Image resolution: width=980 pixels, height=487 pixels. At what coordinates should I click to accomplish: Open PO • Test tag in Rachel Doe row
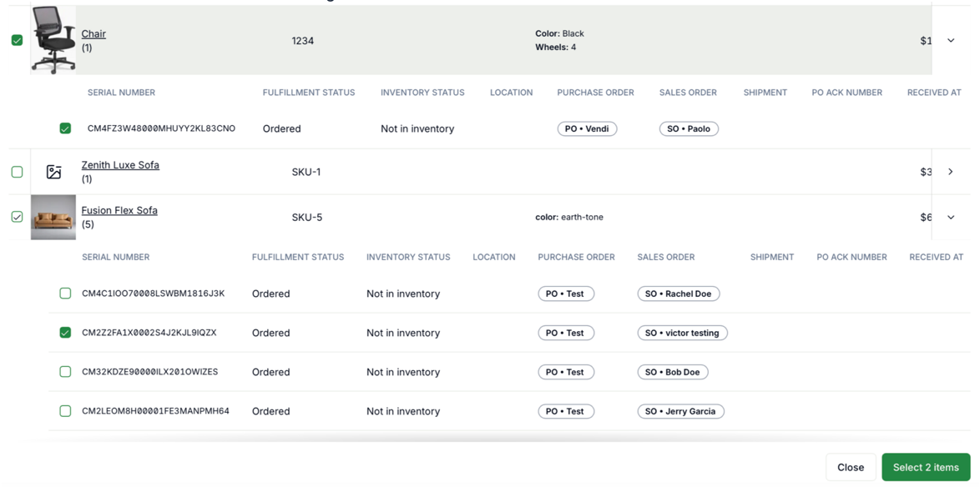[566, 294]
